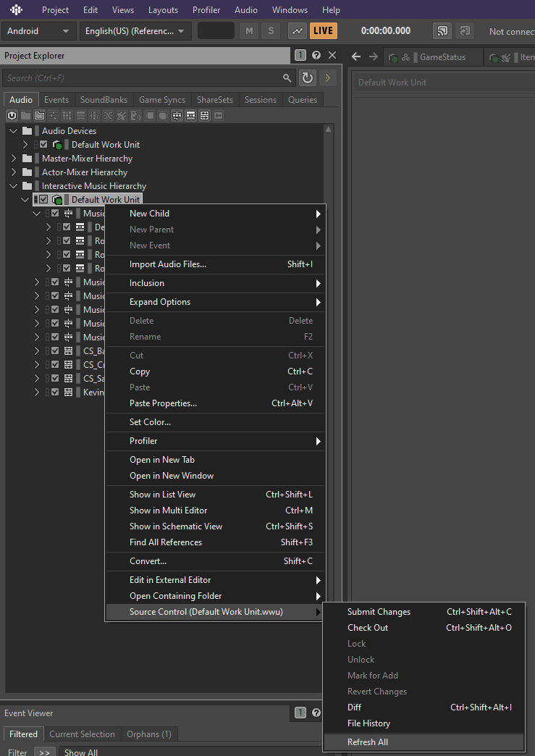This screenshot has width=535, height=756.
Task: Collapse the Interactive Music Hierarchy folder
Action: 14,185
